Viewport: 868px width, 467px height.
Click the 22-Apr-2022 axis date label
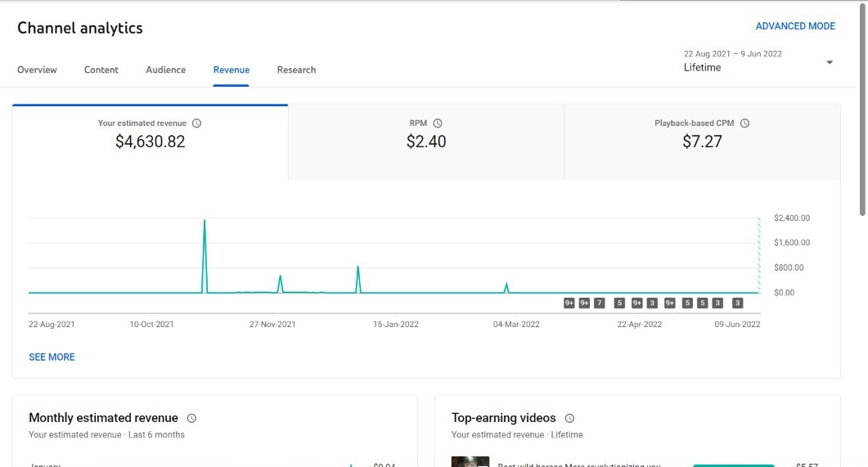(640, 324)
